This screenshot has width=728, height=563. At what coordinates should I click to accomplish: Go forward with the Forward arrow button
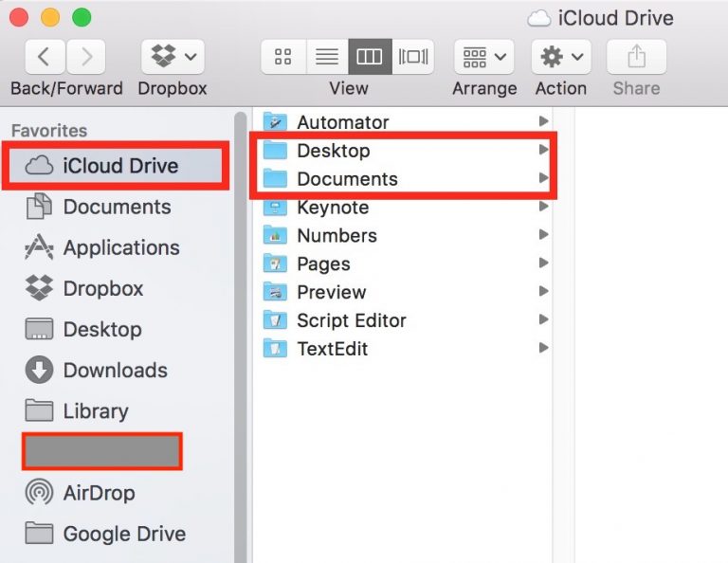(86, 57)
